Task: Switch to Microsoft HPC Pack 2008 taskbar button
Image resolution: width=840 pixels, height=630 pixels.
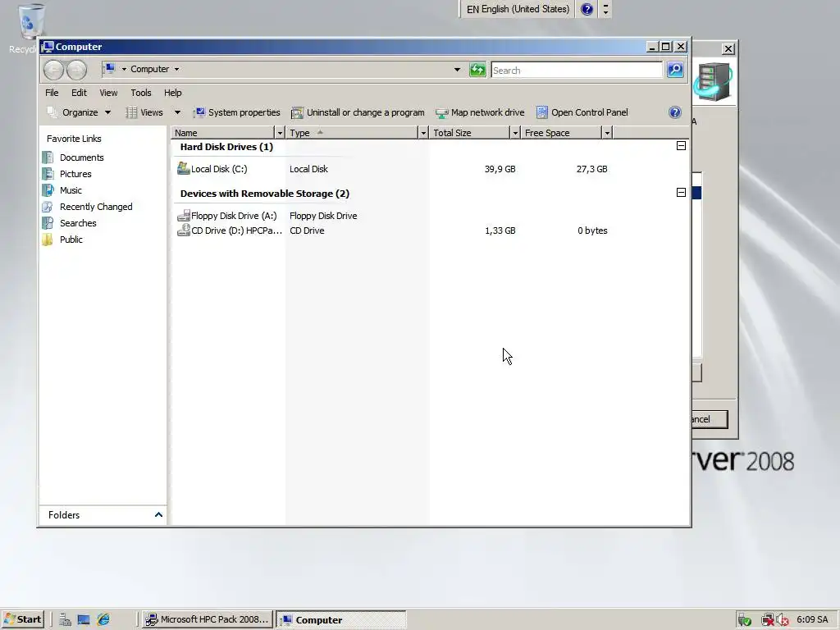Action: pos(208,620)
